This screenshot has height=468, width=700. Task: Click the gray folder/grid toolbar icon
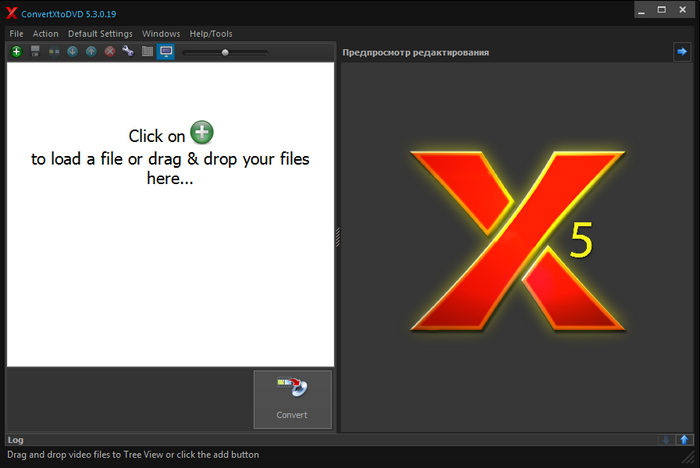click(147, 51)
